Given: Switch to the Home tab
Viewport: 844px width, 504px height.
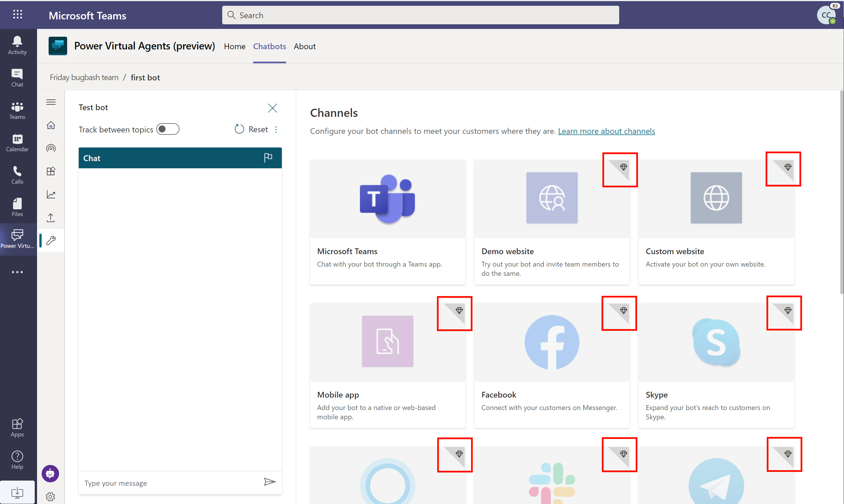Looking at the screenshot, I should (x=234, y=46).
